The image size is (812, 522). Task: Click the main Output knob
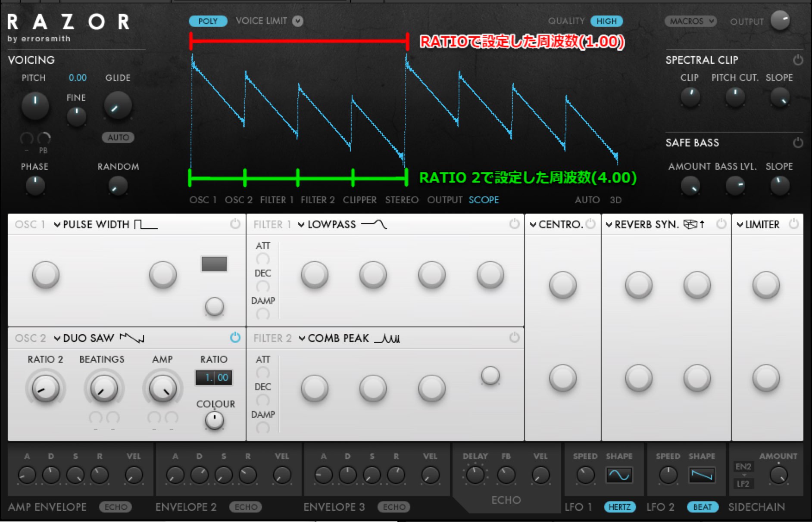tap(780, 20)
